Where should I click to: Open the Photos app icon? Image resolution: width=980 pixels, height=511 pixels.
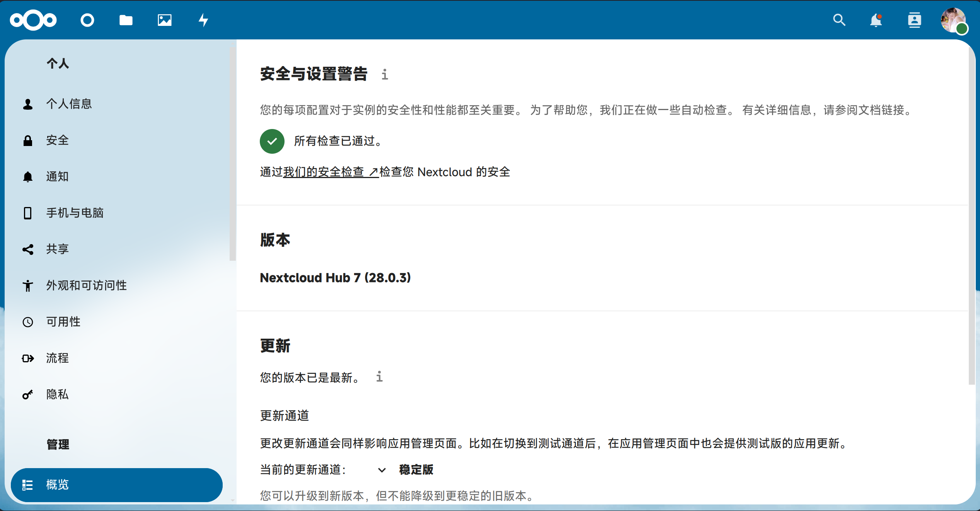tap(165, 20)
